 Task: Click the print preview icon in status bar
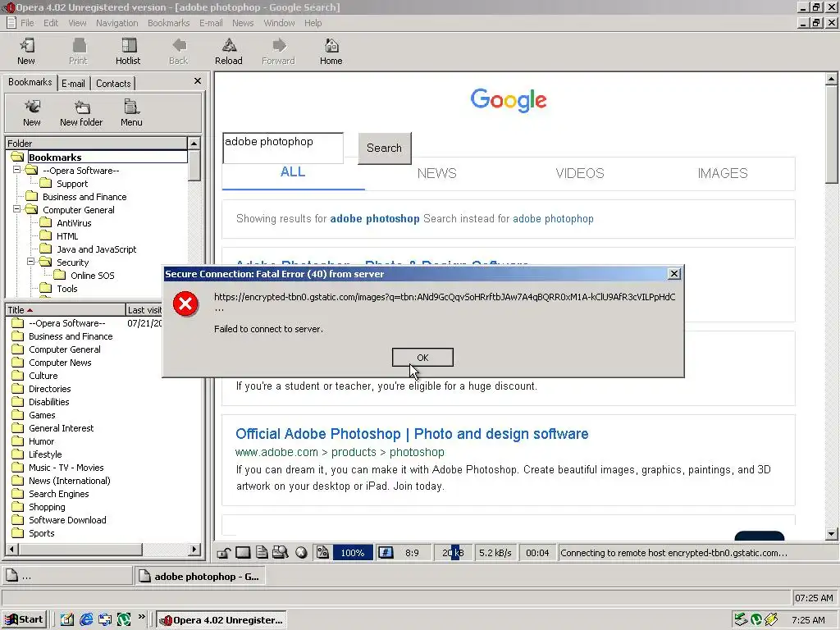point(281,553)
